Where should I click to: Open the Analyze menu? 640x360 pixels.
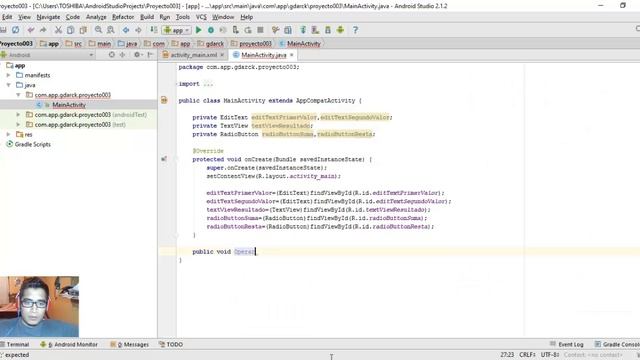pyautogui.click(x=96, y=17)
